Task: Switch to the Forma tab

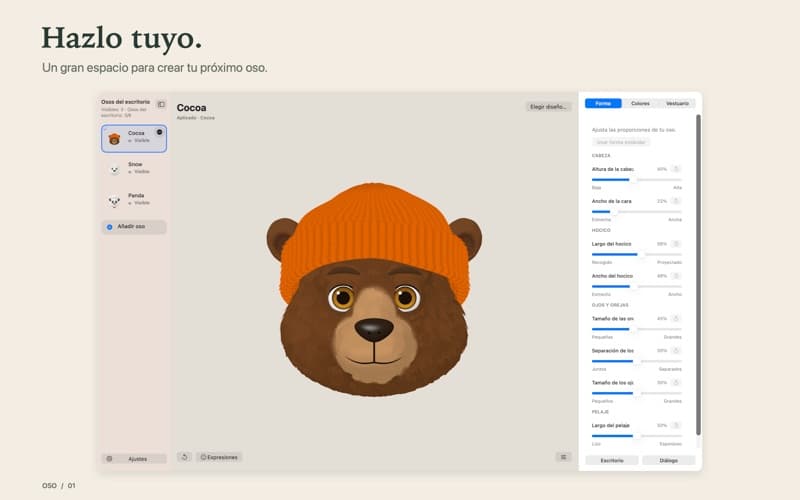Action: (603, 103)
